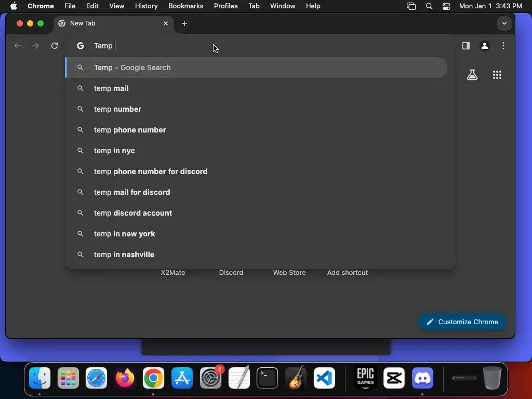Open System Settings from the Dock
Screen dimensions: 532x399
click(x=211, y=378)
